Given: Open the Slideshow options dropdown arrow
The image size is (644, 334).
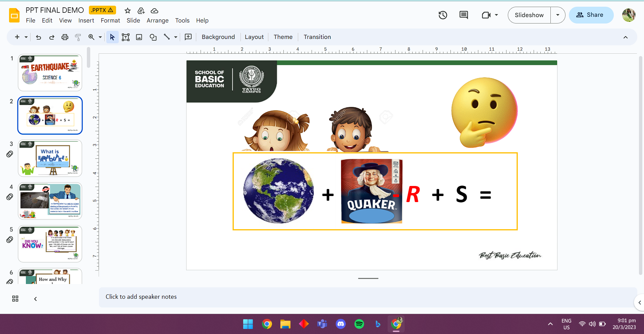Looking at the screenshot, I should pos(558,15).
